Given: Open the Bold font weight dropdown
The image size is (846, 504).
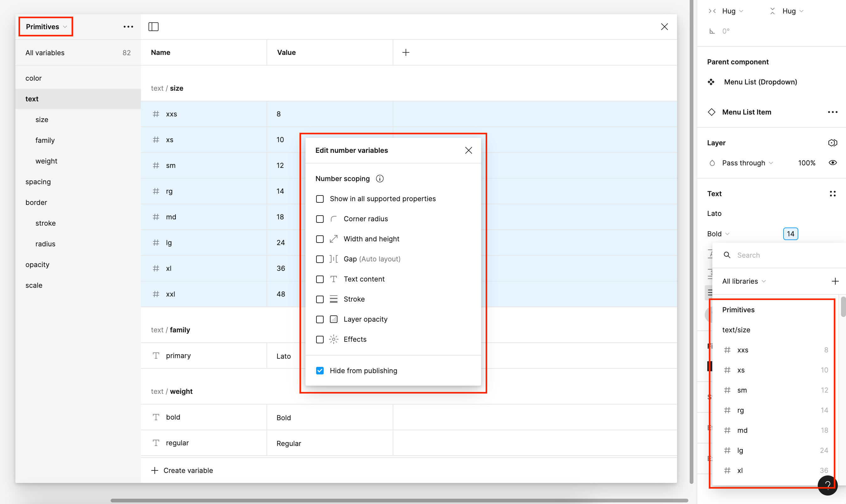Looking at the screenshot, I should [718, 234].
